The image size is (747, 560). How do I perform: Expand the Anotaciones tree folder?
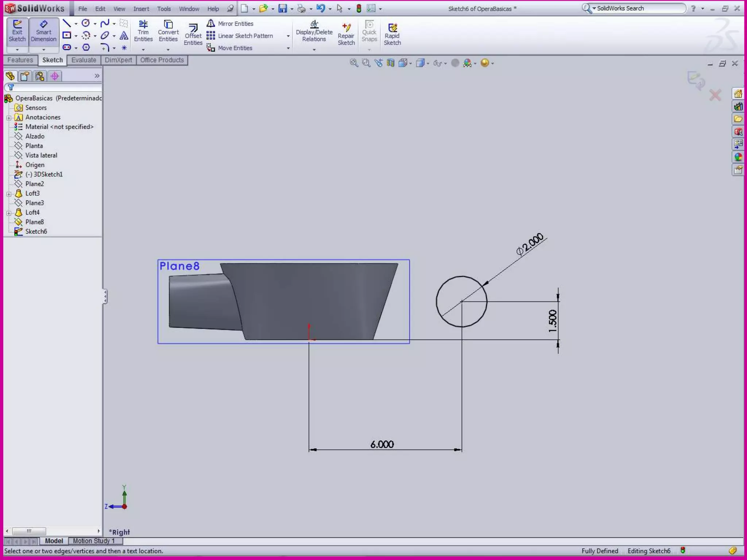[9, 117]
